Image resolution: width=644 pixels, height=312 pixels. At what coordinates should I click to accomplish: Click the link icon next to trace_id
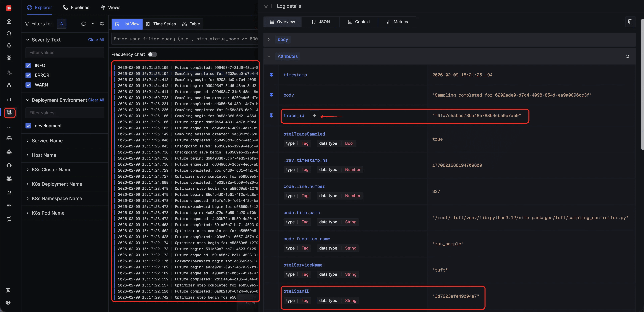point(314,115)
